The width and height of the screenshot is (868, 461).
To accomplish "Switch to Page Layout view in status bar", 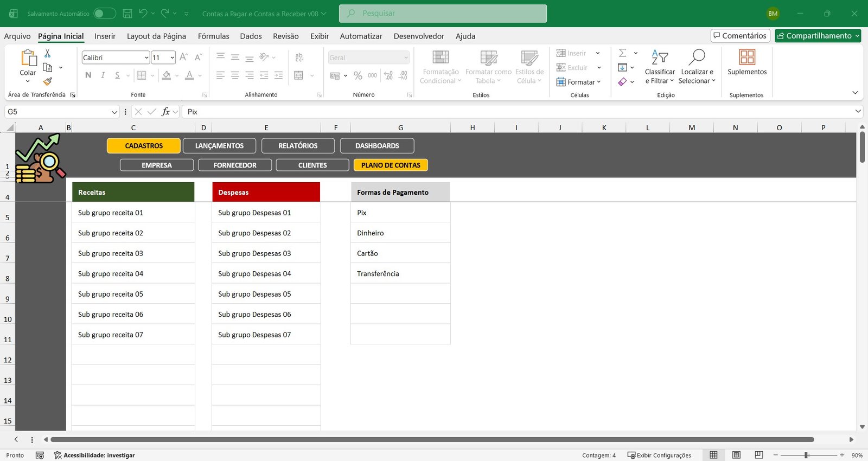I will 736,455.
